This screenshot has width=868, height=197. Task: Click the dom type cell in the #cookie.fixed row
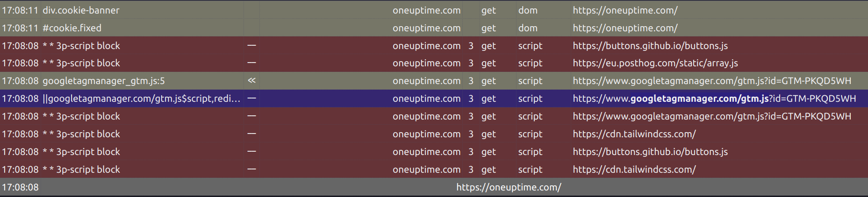click(x=528, y=28)
